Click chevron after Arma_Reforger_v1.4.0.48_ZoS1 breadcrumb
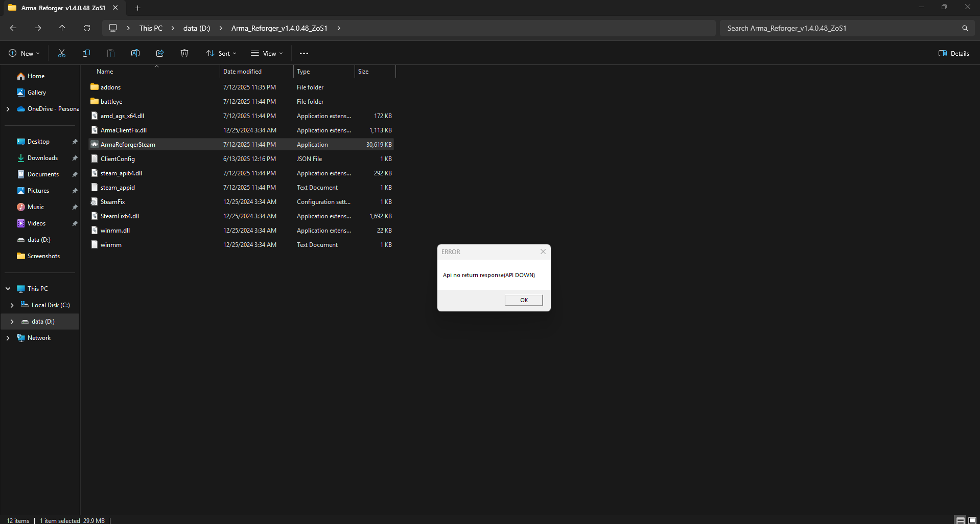This screenshot has width=980, height=524. (x=339, y=28)
